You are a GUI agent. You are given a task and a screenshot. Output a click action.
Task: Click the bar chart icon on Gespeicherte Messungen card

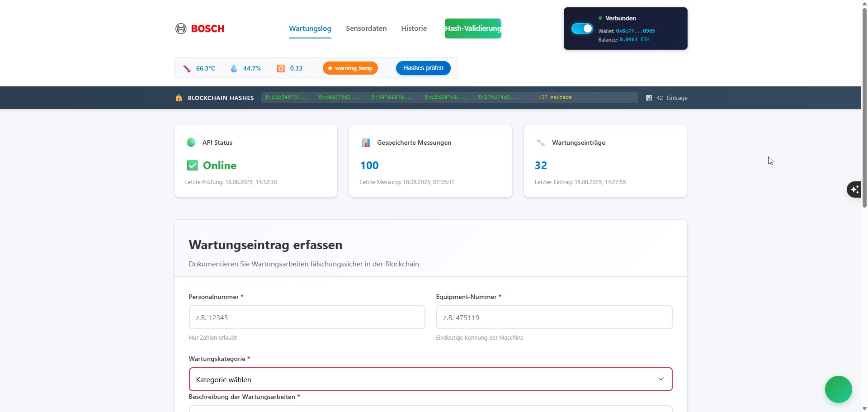[366, 142]
